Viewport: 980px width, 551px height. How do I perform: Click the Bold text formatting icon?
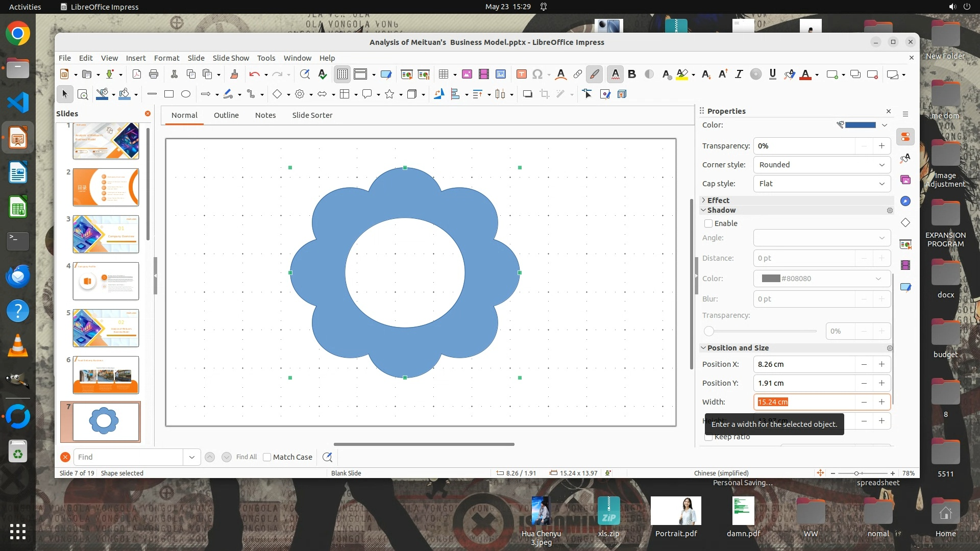coord(632,74)
